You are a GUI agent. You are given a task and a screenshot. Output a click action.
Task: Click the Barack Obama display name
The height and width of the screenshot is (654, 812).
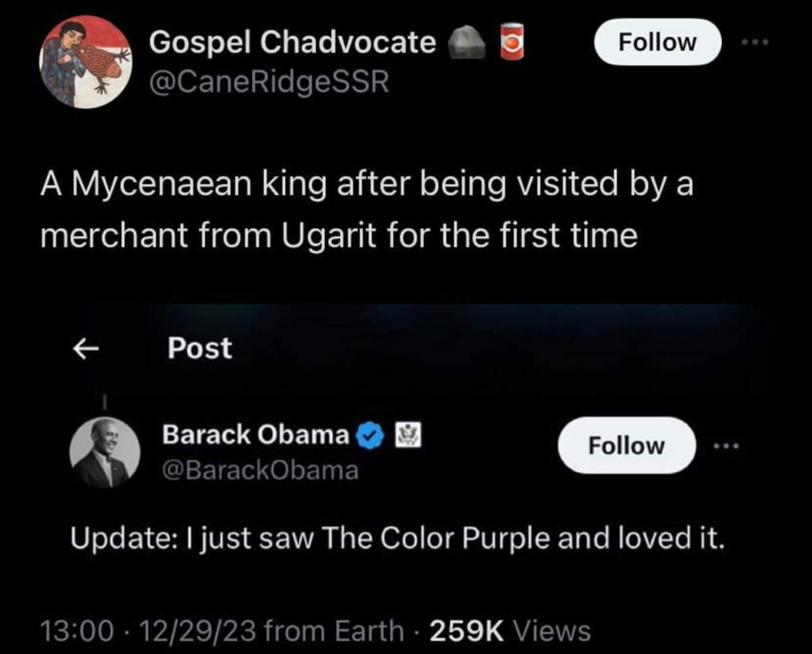[x=256, y=435]
